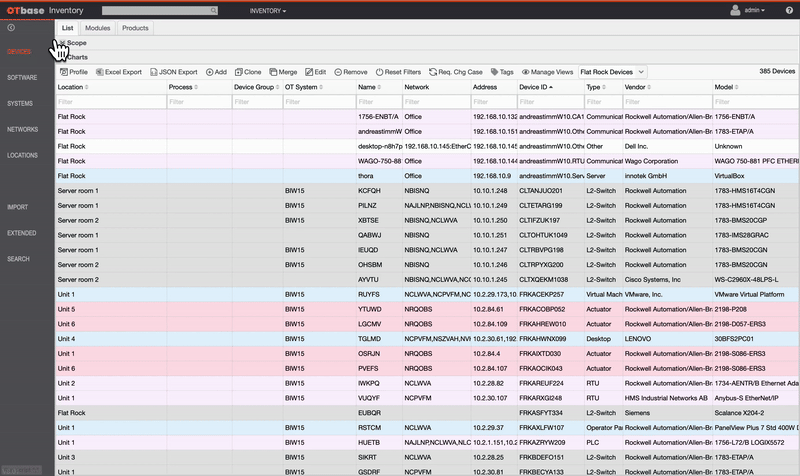Export list with JSON Export
Screen dimensions: 800x476
point(173,72)
